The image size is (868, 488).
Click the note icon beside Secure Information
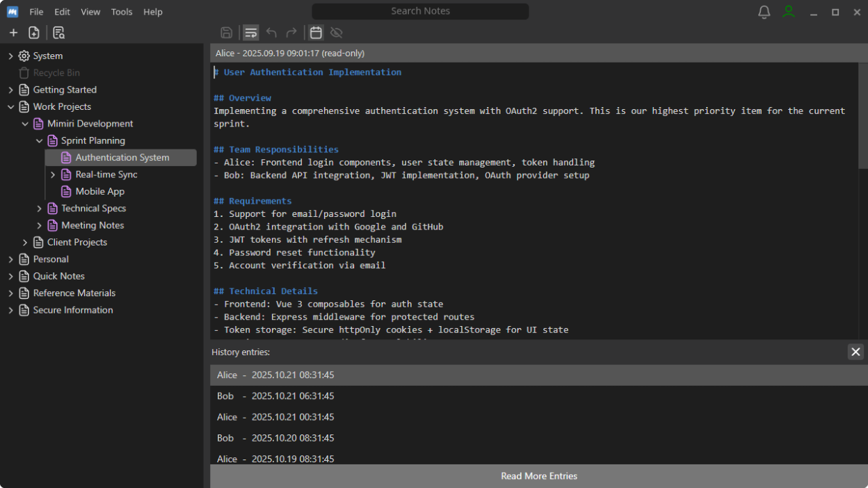(24, 310)
